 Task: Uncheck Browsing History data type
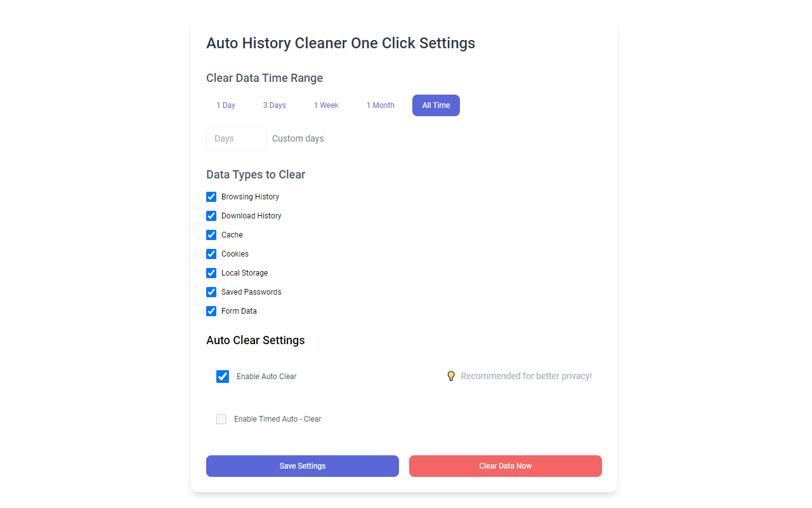point(211,197)
